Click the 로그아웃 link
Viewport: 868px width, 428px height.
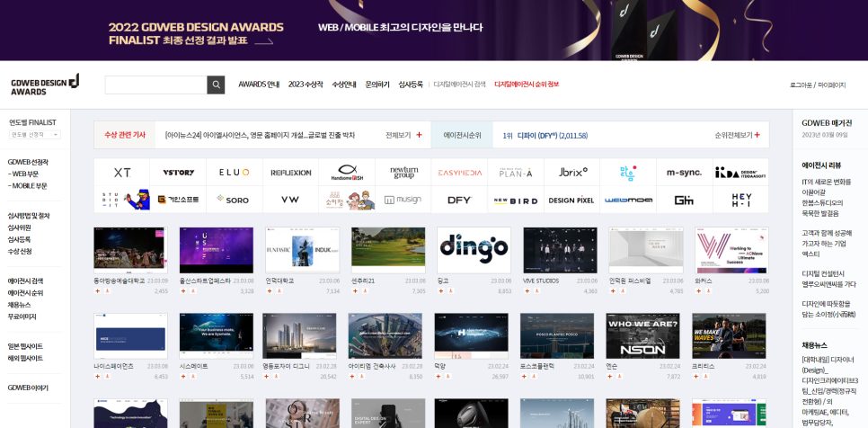[801, 85]
